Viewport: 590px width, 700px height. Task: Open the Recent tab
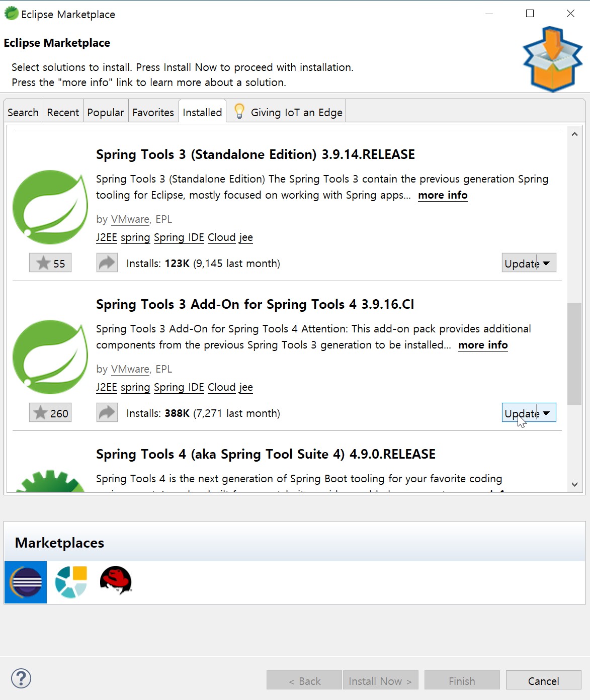[63, 112]
